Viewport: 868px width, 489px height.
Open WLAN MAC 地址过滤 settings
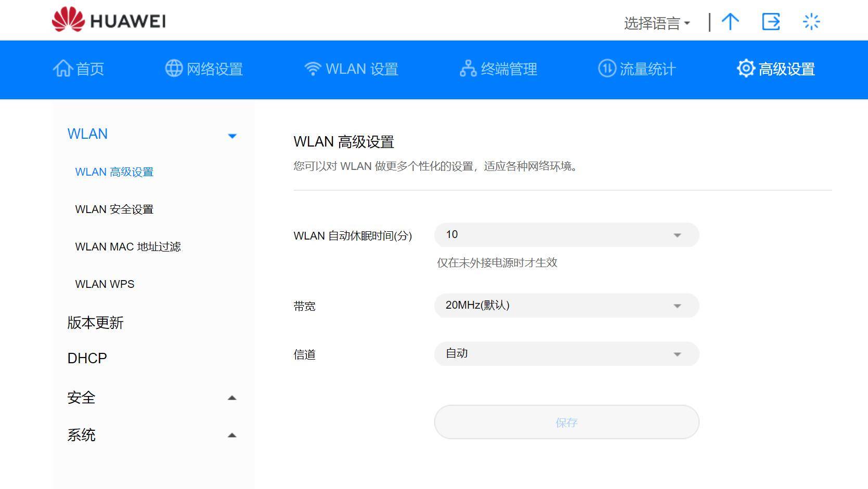pyautogui.click(x=128, y=246)
